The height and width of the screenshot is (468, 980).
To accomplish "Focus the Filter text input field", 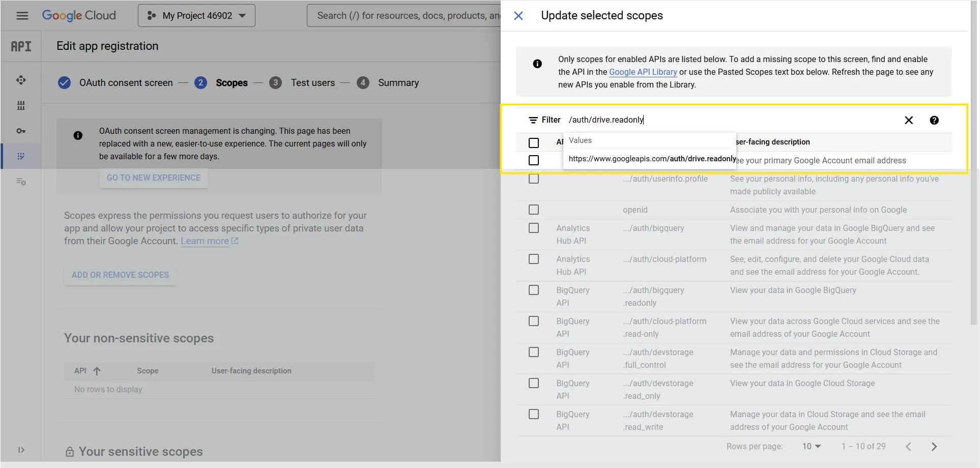I will (732, 120).
